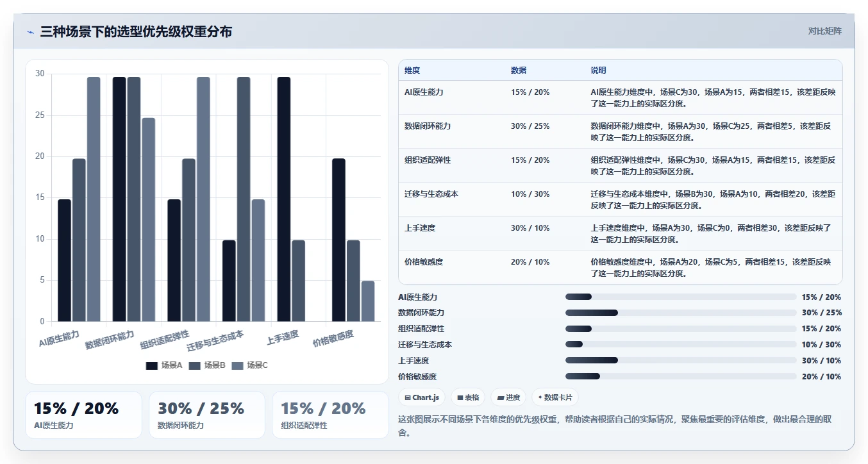Select the AI原生能力 cell in the table
868x464 pixels.
click(424, 92)
